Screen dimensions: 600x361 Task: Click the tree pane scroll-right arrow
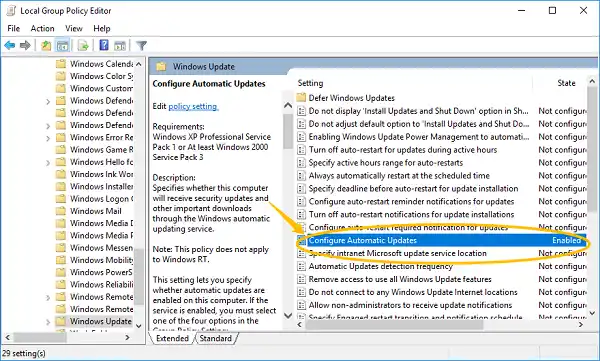tap(127, 337)
